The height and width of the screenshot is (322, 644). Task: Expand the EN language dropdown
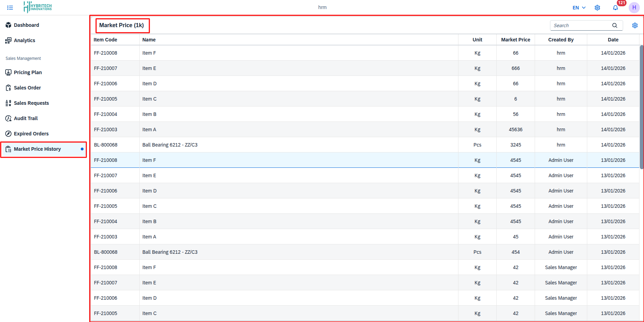tap(579, 8)
